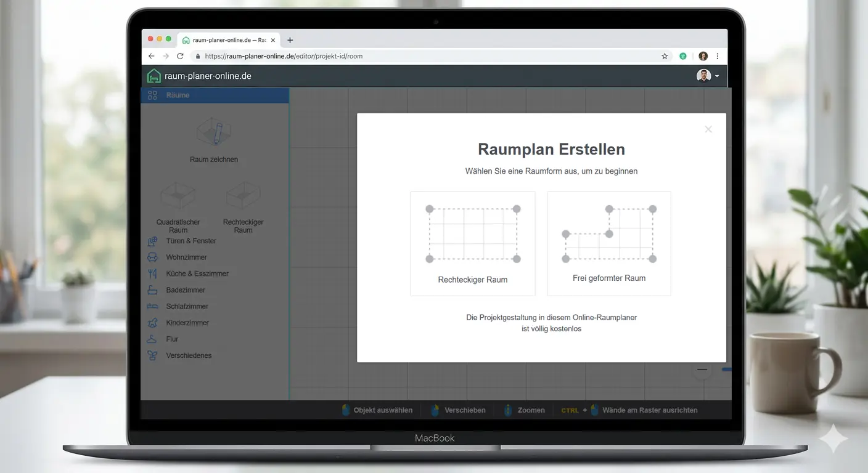Click the Schlafzimmer bed icon

[x=152, y=306]
